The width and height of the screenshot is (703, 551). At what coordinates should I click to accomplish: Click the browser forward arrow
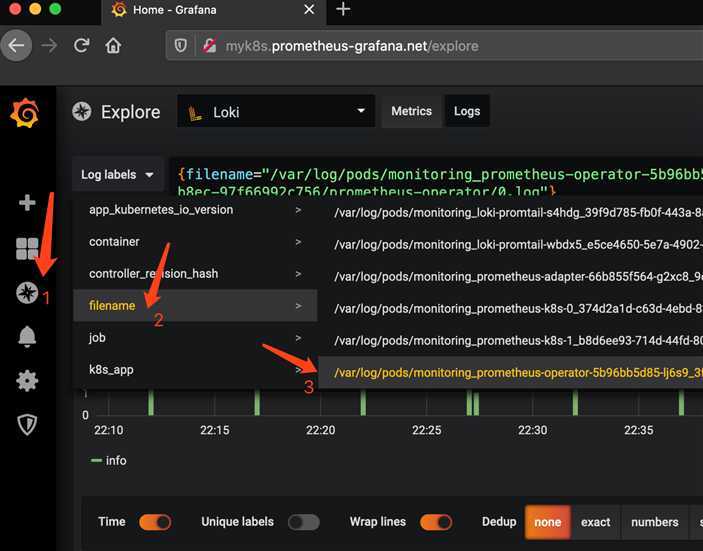49,45
